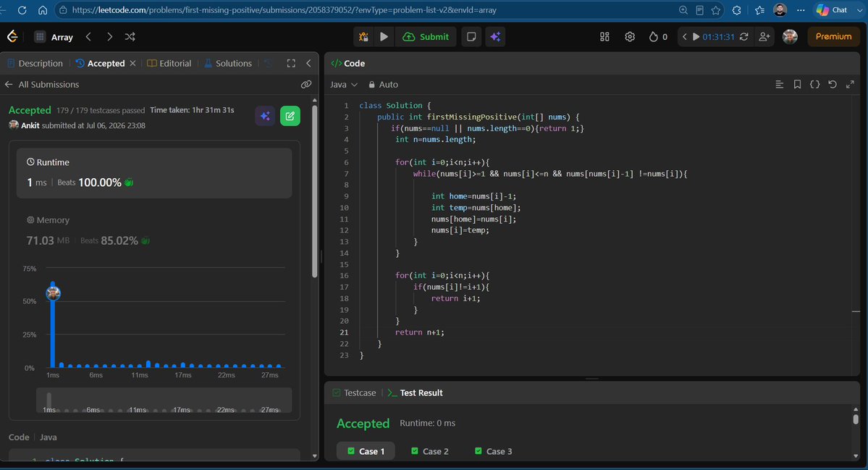Maximize the left panel fullscreen icon
Image resolution: width=868 pixels, height=470 pixels.
coord(291,63)
